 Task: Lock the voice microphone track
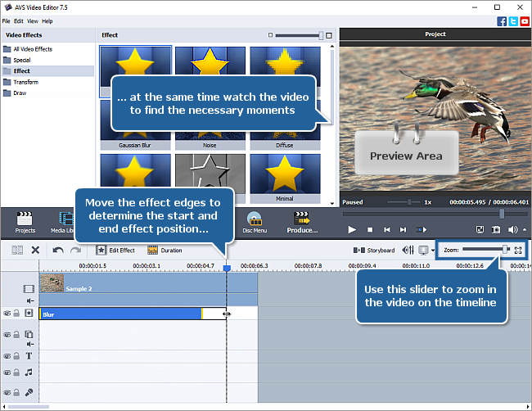(x=16, y=392)
